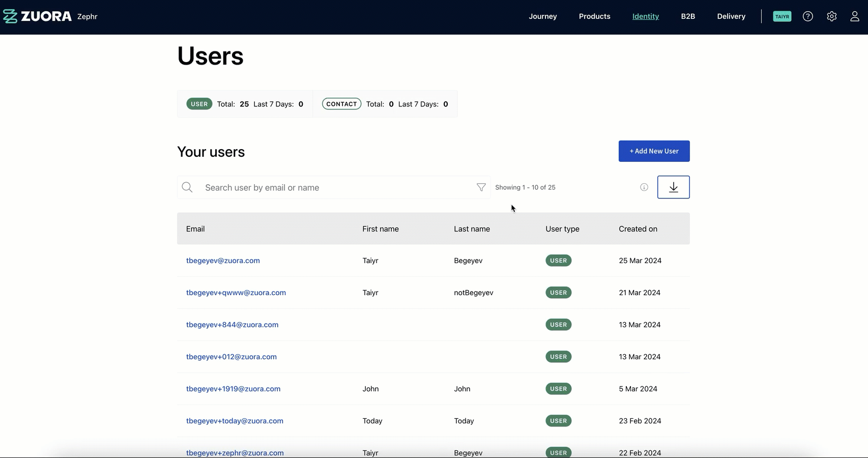Open the user account profile icon
Viewport: 868px width, 458px height.
pos(854,16)
